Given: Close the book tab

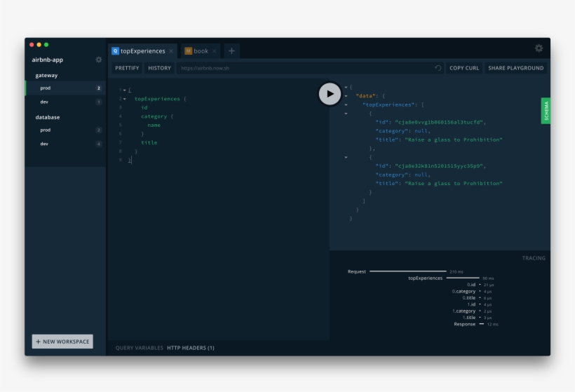Looking at the screenshot, I should tap(214, 51).
